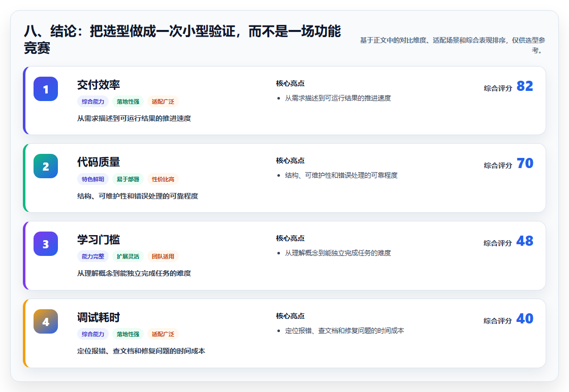Click the score value 70
Screen dimensions: 569x392
click(525, 164)
